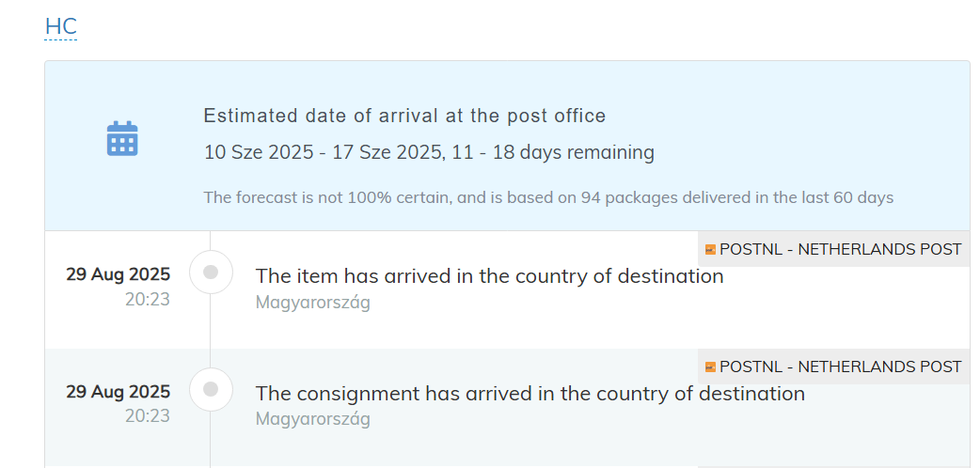
Task: Select 'The item has arrived' status text
Action: click(489, 276)
